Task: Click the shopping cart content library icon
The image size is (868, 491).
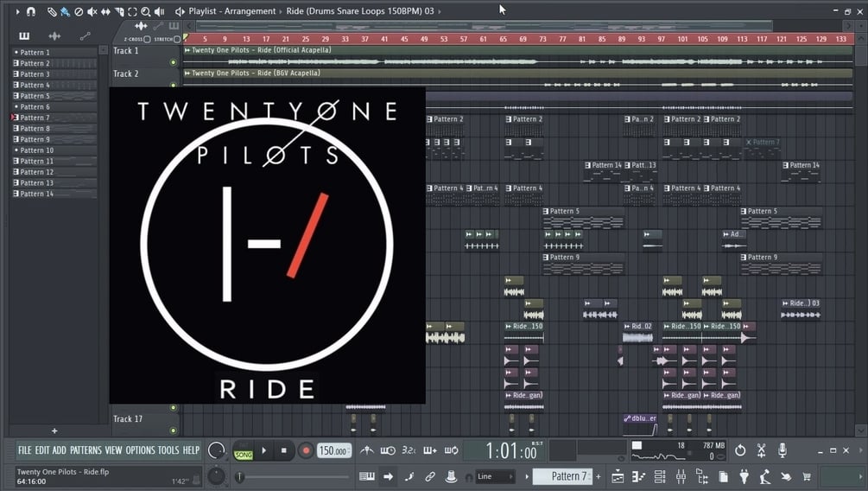Action: coord(807,476)
